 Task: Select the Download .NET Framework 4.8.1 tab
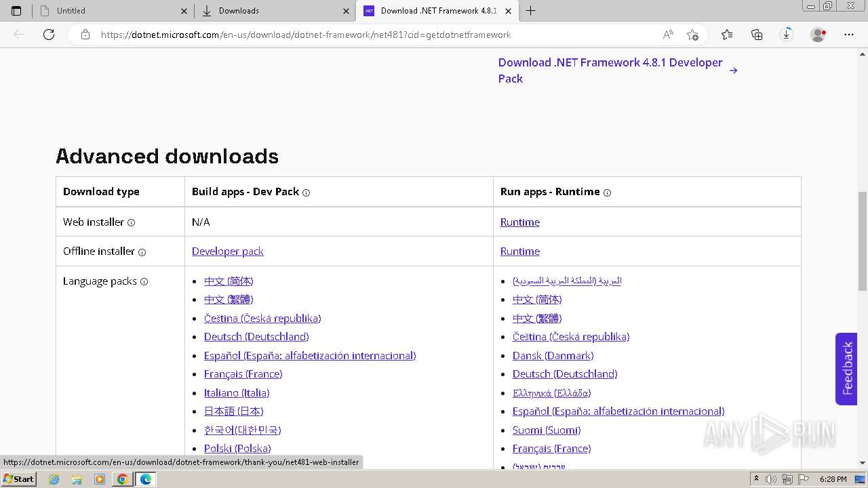pyautogui.click(x=437, y=11)
